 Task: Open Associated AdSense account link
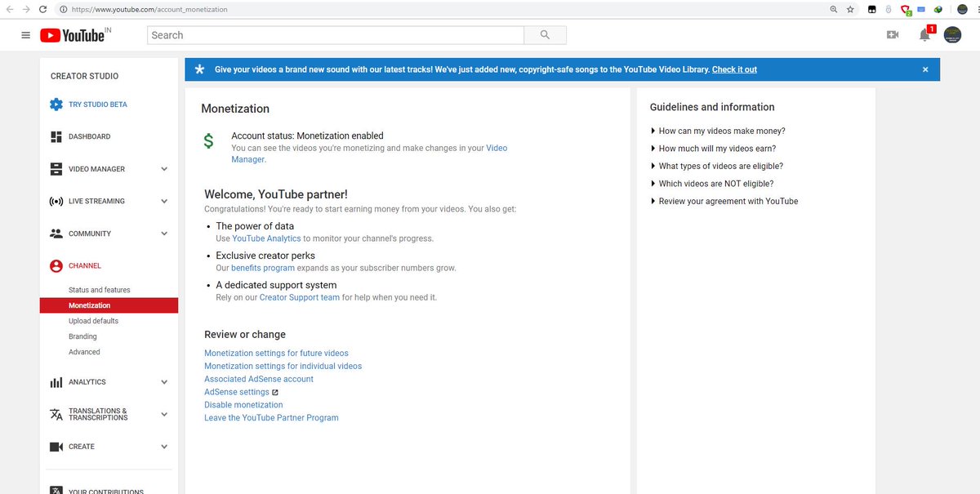tap(259, 379)
